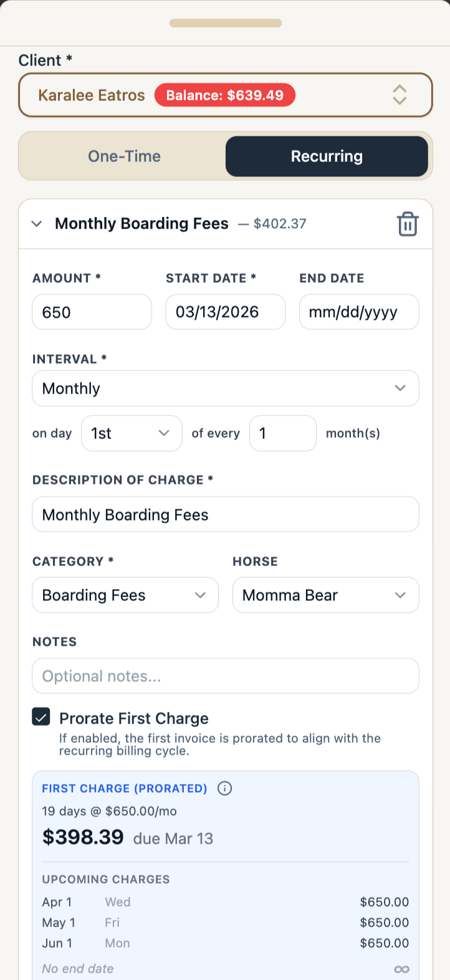Click the client selector chevron arrows
The image size is (450, 980).
(400, 95)
